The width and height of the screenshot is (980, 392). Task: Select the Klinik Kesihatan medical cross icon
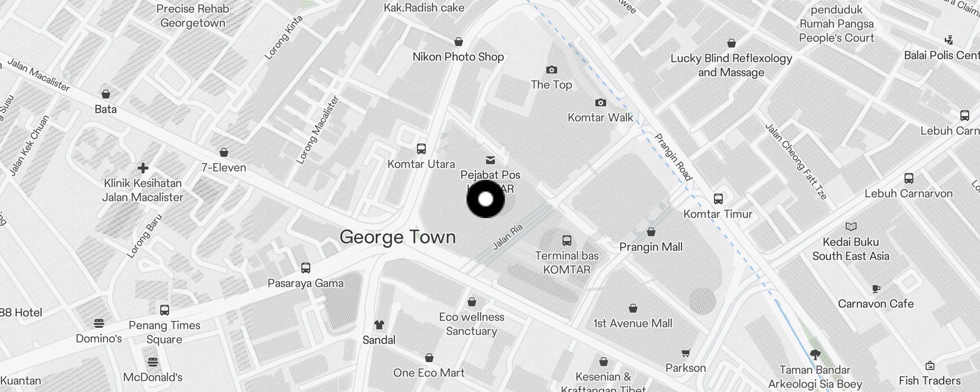pos(143,169)
